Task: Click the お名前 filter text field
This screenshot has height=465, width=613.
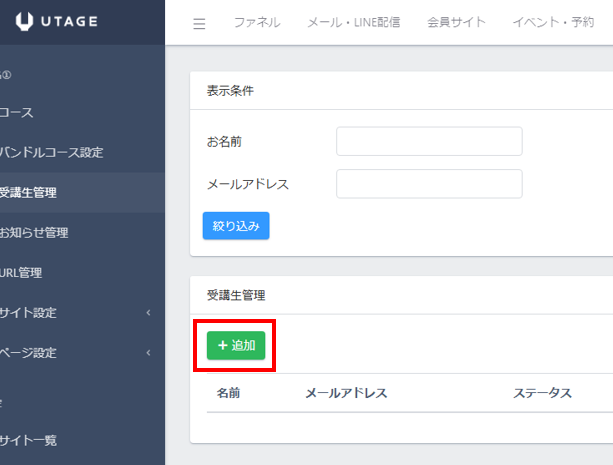Action: (x=429, y=142)
